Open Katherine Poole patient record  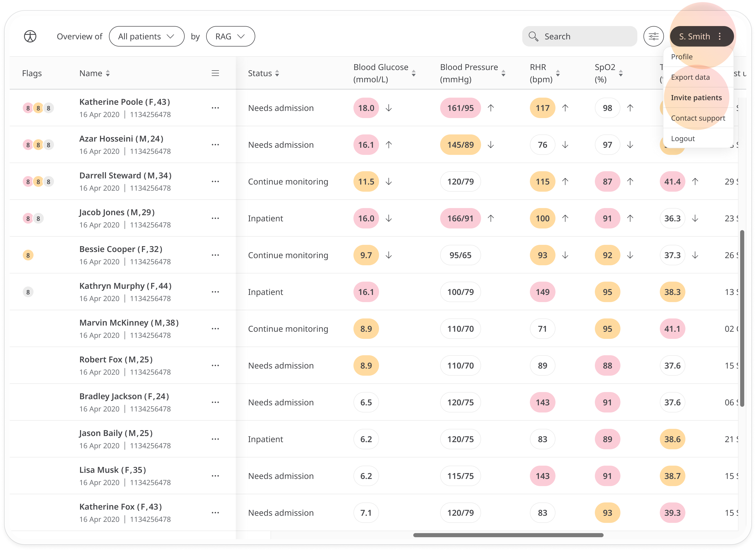point(125,102)
